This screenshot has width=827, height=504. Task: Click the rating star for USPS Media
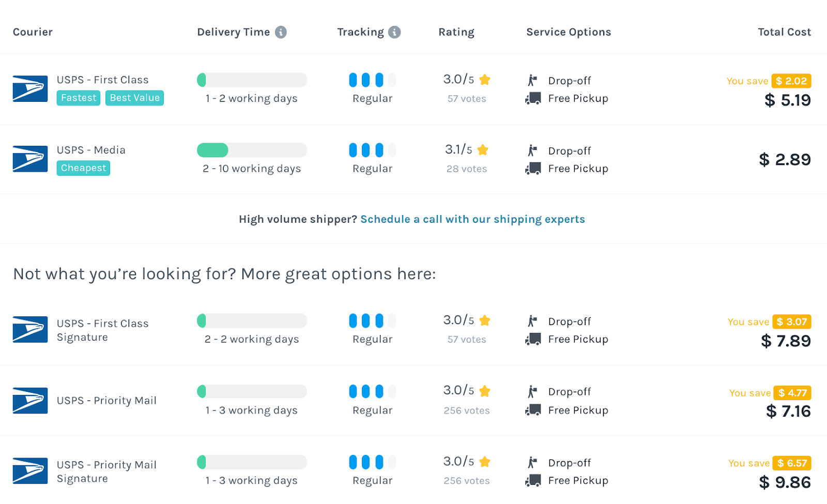(483, 150)
